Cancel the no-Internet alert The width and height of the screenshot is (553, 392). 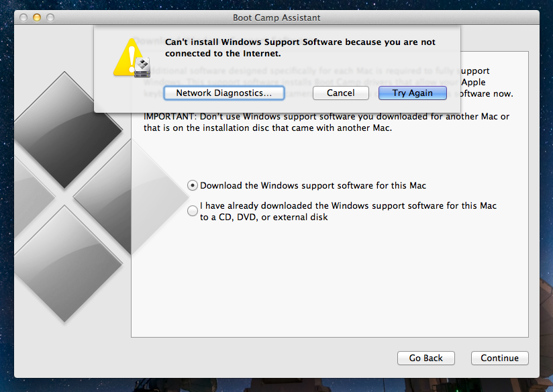tap(341, 93)
